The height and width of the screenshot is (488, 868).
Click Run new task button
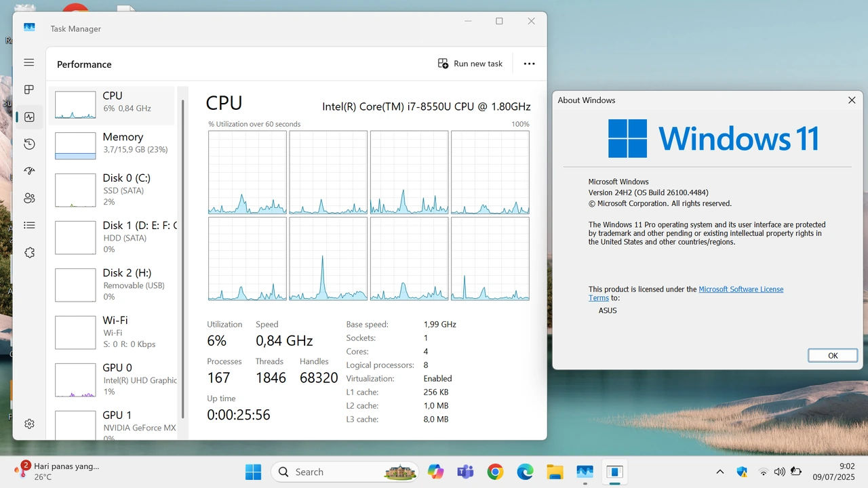[470, 64]
